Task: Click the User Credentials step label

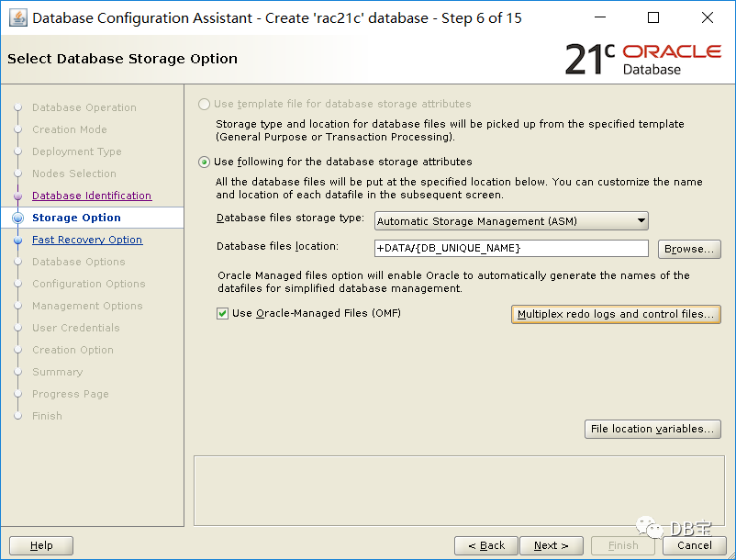Action: (76, 328)
